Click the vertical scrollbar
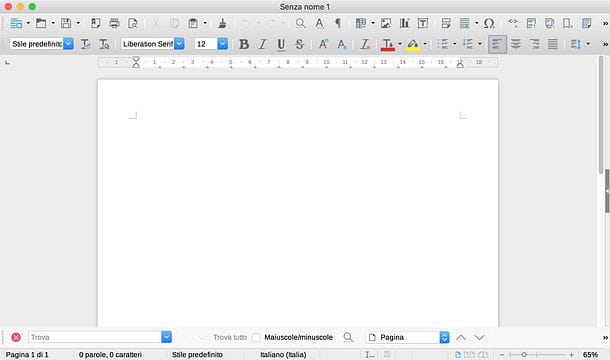This screenshot has height=360, width=610. [x=601, y=115]
